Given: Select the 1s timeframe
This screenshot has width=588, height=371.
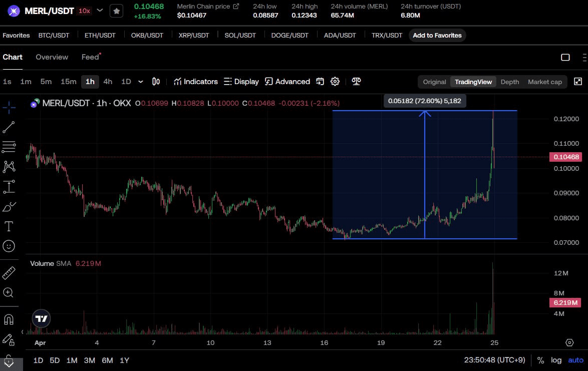Looking at the screenshot, I should coord(7,82).
